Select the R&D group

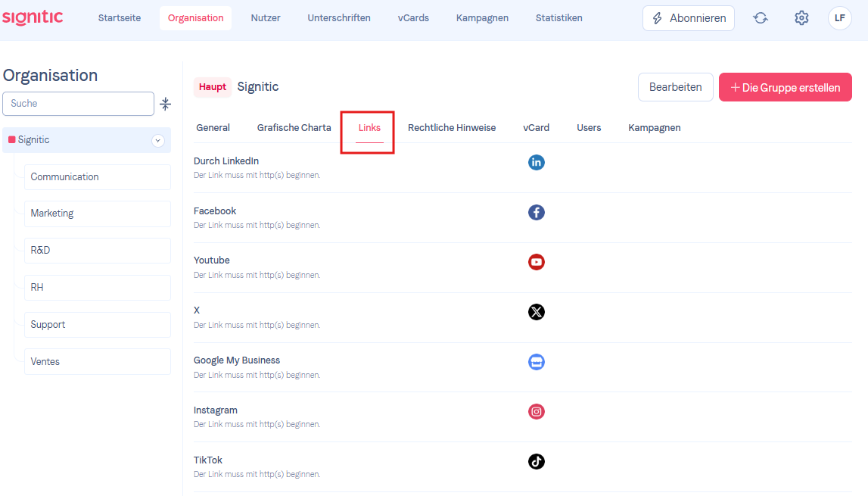coord(98,251)
